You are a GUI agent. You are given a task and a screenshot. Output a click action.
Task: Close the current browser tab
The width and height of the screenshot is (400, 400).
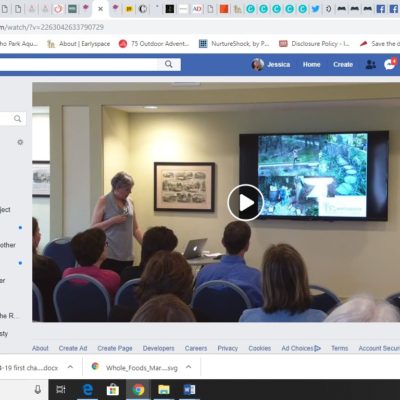[x=100, y=9]
